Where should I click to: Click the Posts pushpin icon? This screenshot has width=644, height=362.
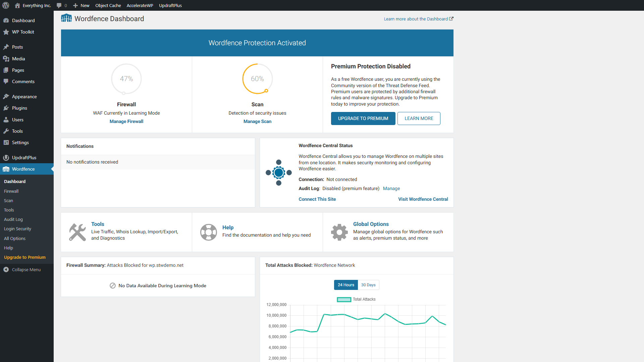coord(6,47)
